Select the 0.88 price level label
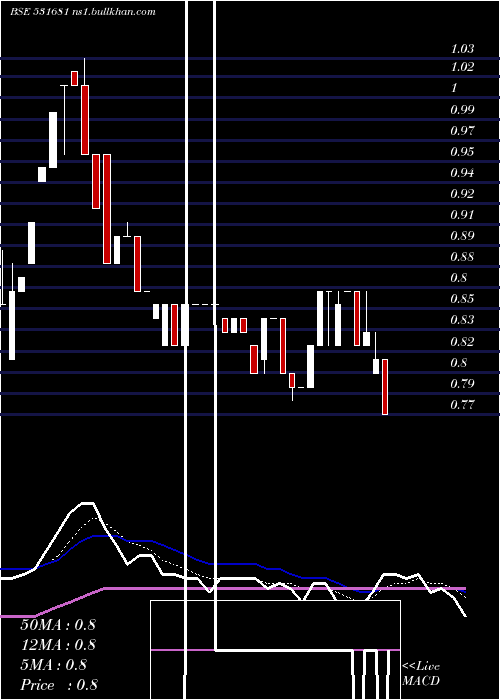Image resolution: width=500 pixels, height=700 pixels. [462, 257]
